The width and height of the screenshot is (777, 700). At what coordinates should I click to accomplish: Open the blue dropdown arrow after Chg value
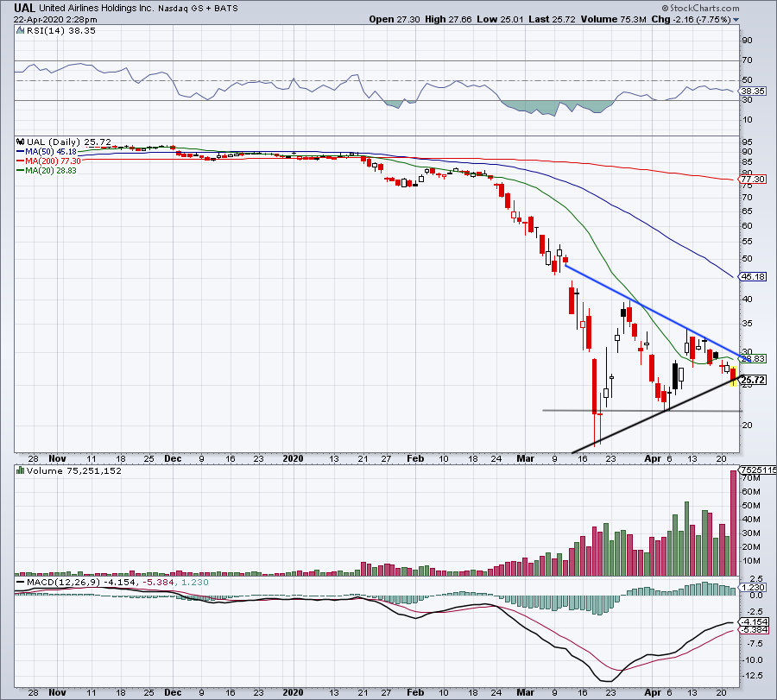pos(736,20)
